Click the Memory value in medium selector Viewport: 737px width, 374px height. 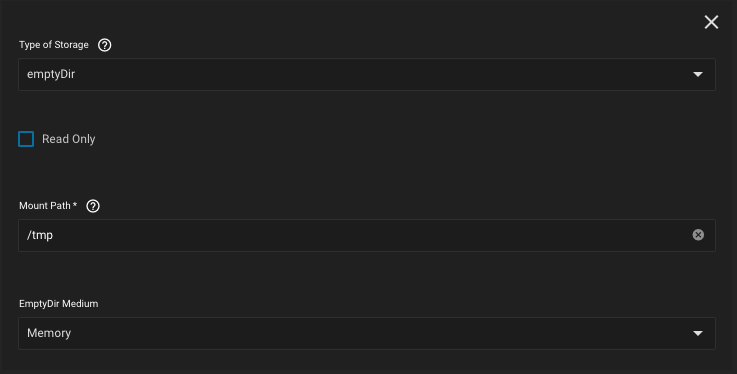click(49, 333)
